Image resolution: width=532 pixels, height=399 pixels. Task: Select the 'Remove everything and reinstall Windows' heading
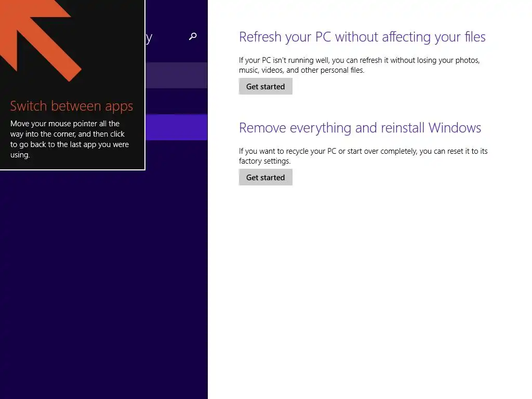point(360,128)
